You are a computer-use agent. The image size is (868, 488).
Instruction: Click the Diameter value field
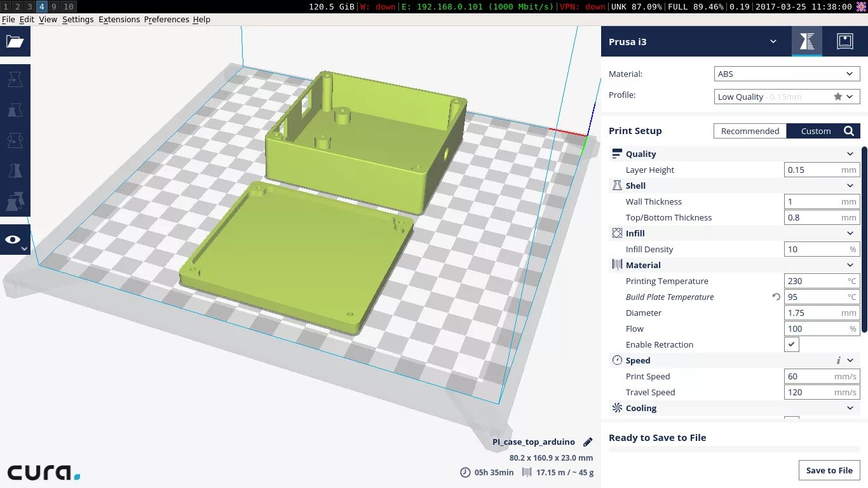[x=822, y=313]
